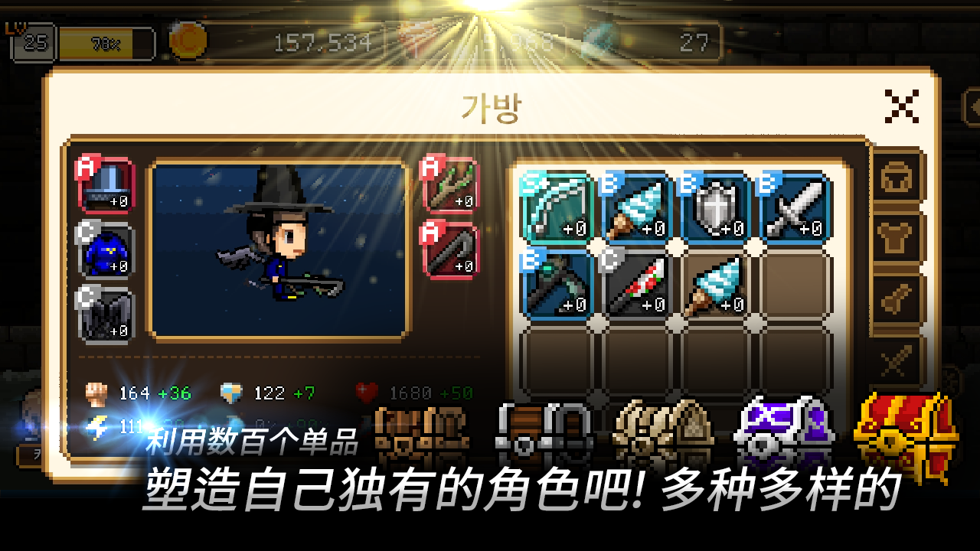Click the equipped A-rank helmet slot
This screenshot has width=980, height=551.
coord(106,184)
